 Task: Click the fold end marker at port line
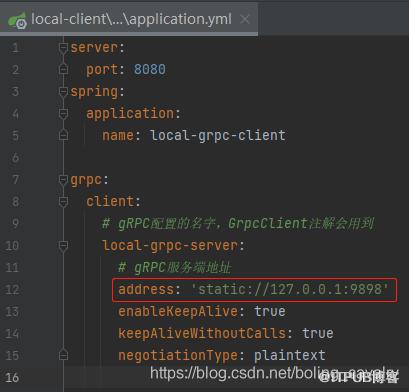[63, 70]
